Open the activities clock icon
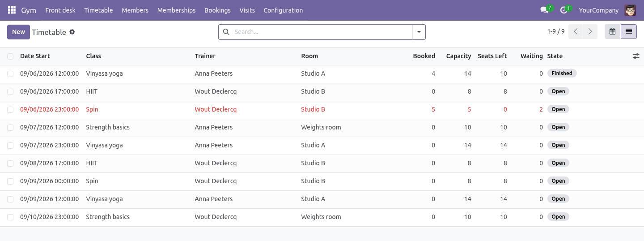The height and width of the screenshot is (241, 644). 563,10
